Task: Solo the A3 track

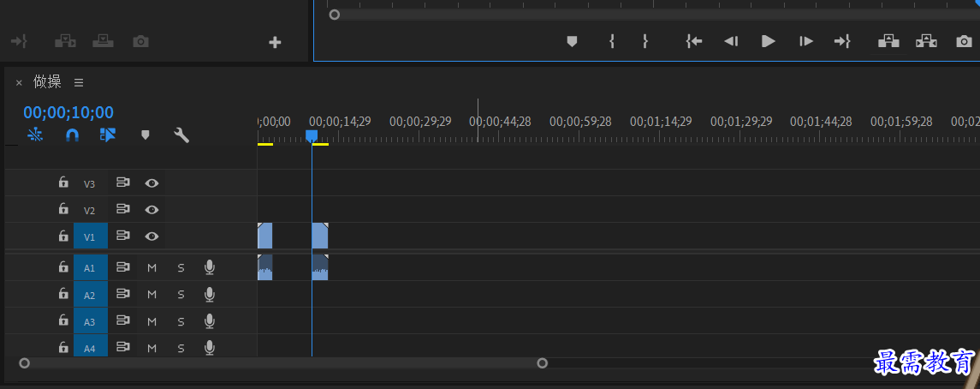Action: pyautogui.click(x=181, y=321)
